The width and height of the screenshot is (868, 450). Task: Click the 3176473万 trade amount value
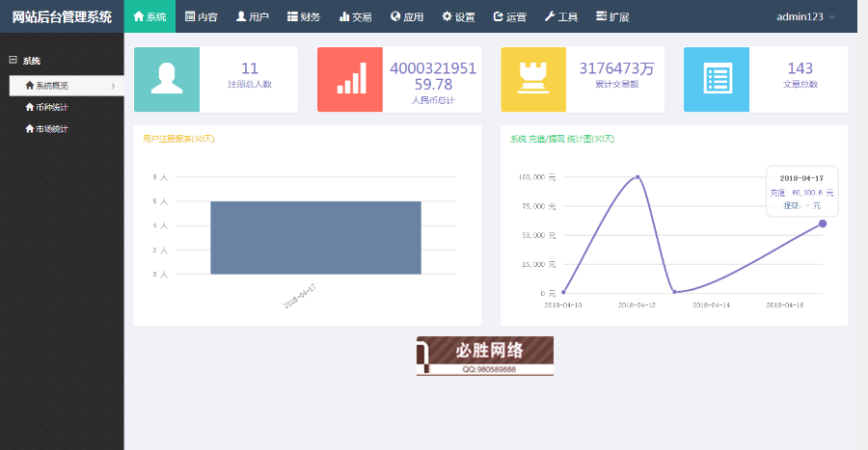616,68
